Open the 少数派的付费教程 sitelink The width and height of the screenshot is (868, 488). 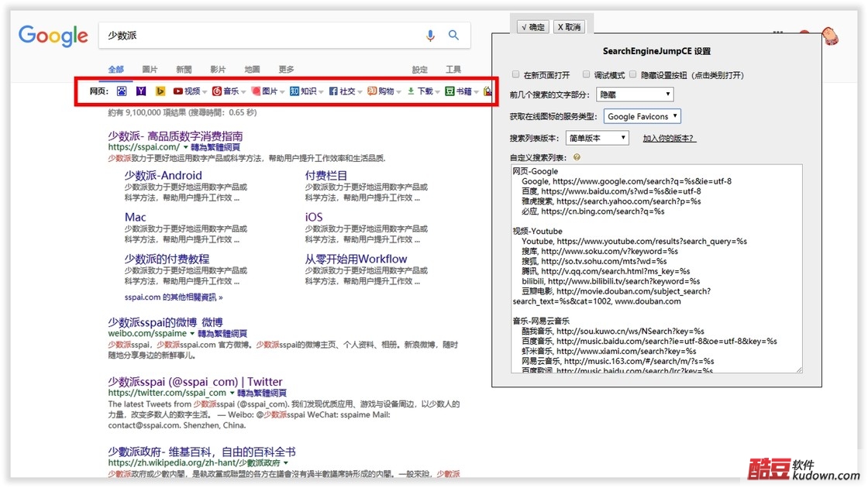click(167, 259)
